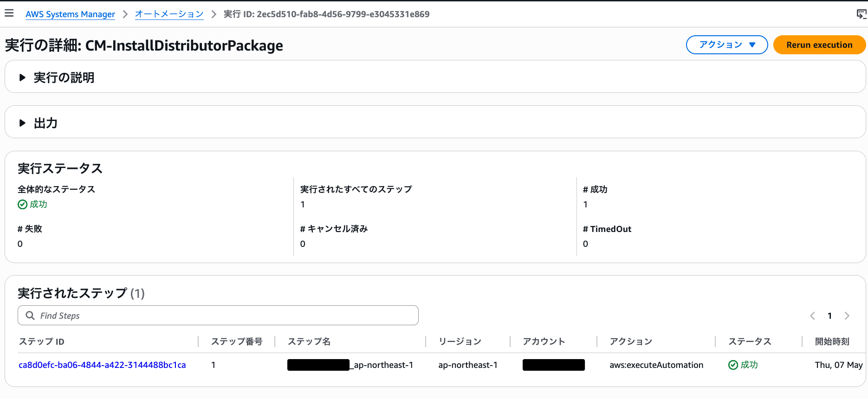Click the aws:executeAutomation action cell
The height and width of the screenshot is (399, 868).
(x=656, y=365)
